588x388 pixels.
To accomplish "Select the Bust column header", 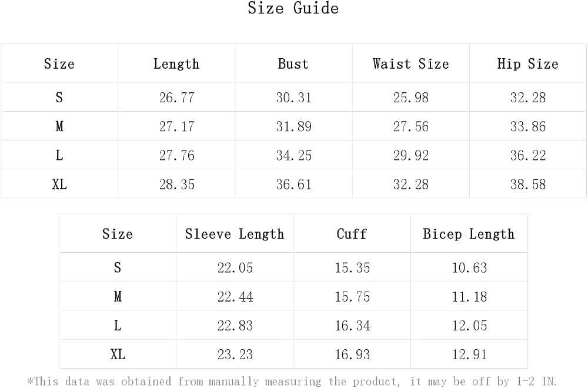I will 293,63.
